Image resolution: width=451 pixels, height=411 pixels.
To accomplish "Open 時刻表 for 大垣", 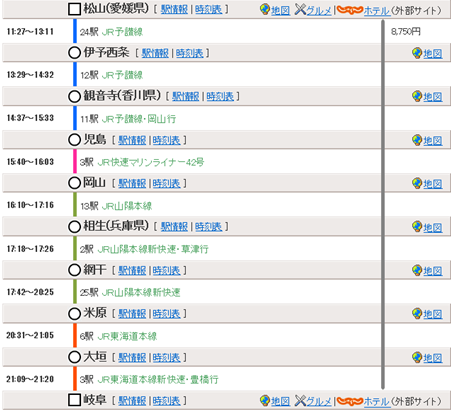I will click(x=167, y=357).
